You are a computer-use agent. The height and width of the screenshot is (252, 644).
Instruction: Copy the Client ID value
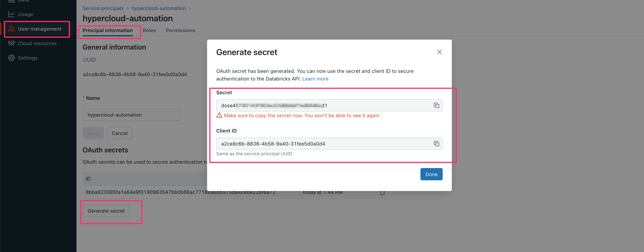pyautogui.click(x=437, y=144)
